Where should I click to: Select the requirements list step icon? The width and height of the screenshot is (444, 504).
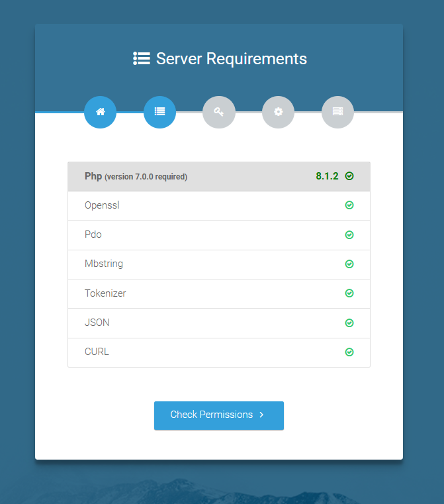click(x=159, y=112)
